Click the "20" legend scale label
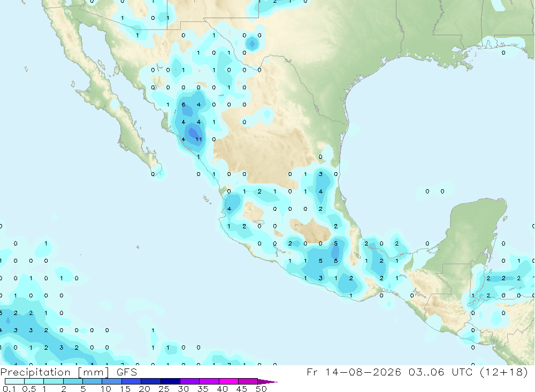535x392 pixels. click(144, 389)
